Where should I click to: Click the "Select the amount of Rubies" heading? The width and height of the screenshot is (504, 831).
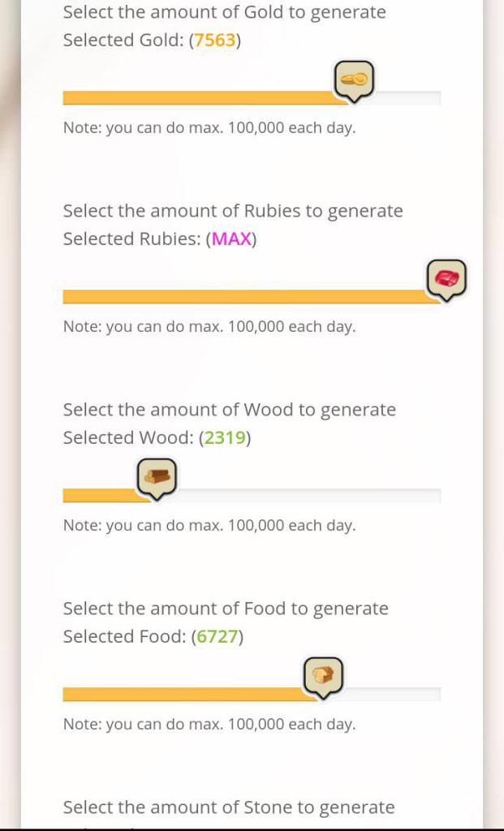[233, 211]
